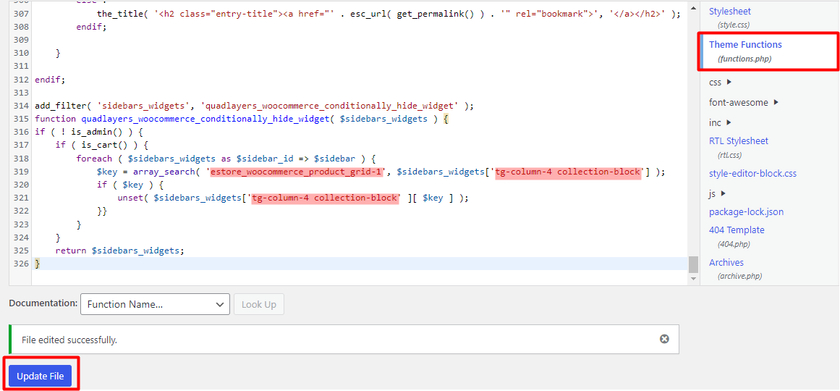Expand the css folder arrow
The width and height of the screenshot is (840, 391).
pos(729,82)
